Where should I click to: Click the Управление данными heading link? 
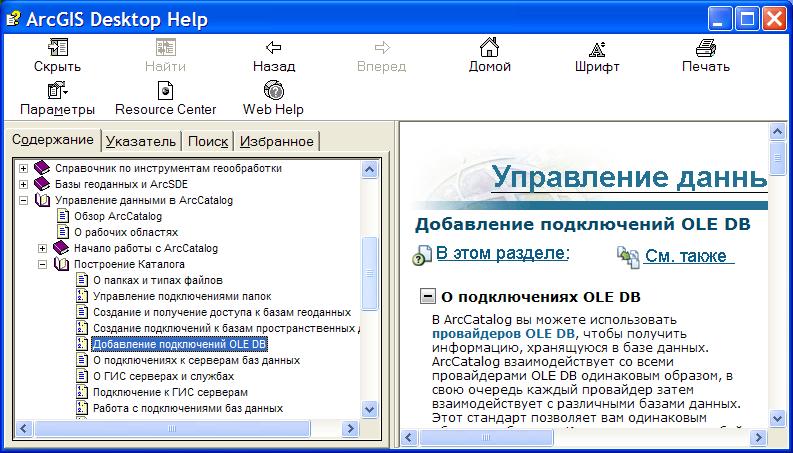pos(629,177)
